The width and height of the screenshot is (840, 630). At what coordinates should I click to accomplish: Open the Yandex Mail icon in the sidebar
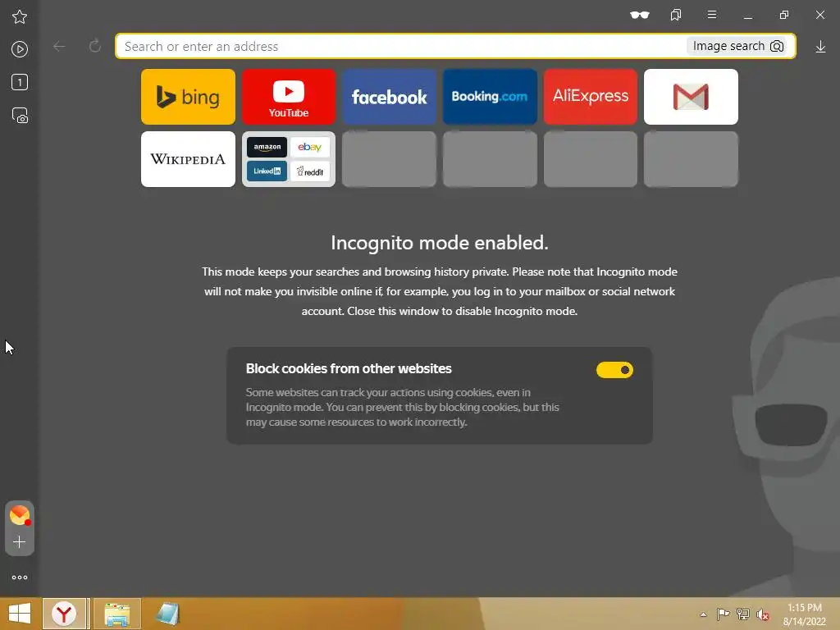(20, 515)
